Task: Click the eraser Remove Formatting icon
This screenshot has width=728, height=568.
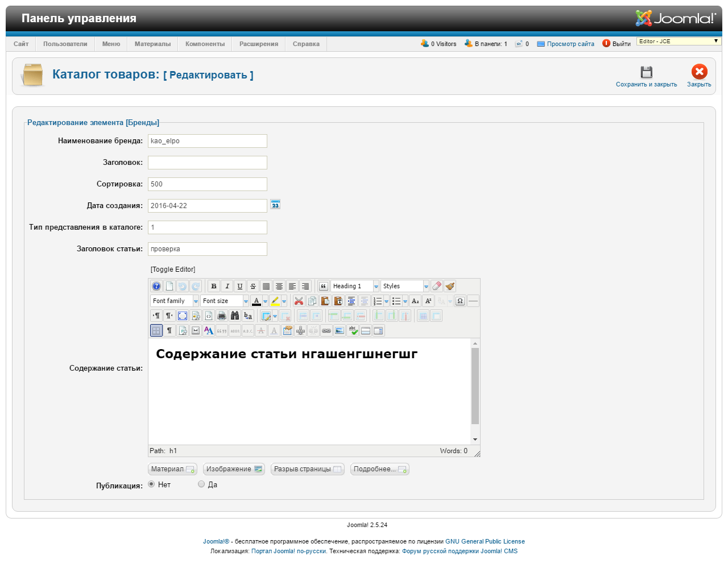Action: click(x=437, y=286)
